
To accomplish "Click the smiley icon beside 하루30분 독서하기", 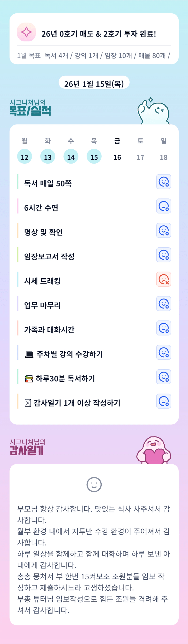I will (x=163, y=377).
